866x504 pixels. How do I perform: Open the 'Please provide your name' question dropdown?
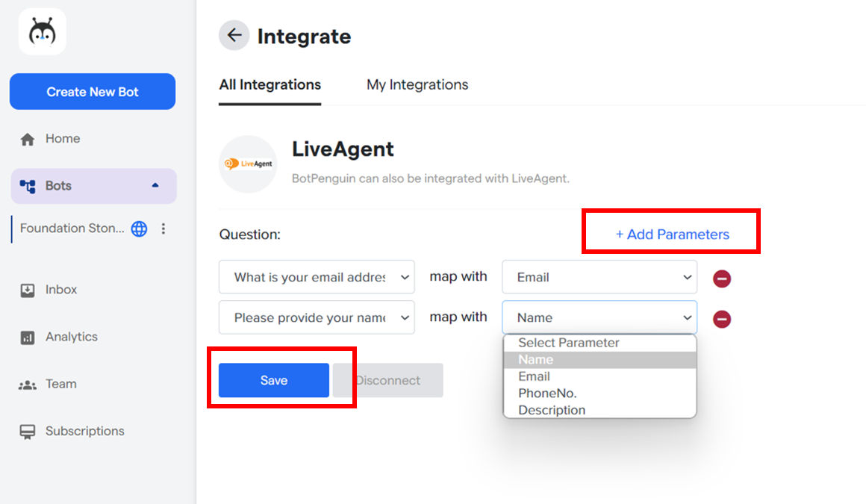pos(317,317)
